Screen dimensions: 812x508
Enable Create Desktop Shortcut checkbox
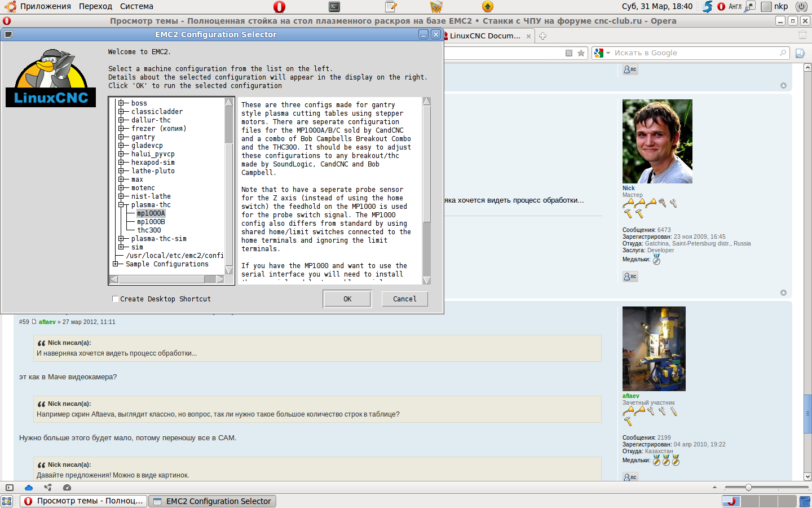click(115, 299)
